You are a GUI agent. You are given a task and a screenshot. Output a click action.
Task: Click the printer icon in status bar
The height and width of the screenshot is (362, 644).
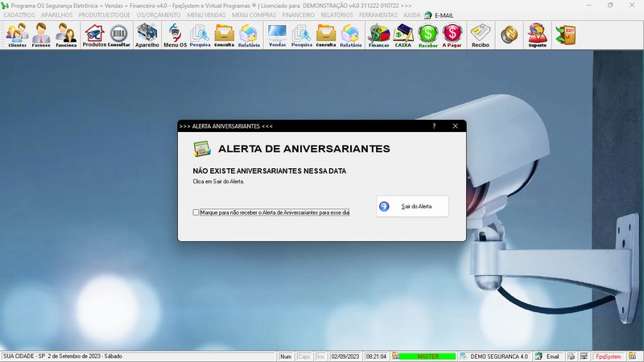571,356
